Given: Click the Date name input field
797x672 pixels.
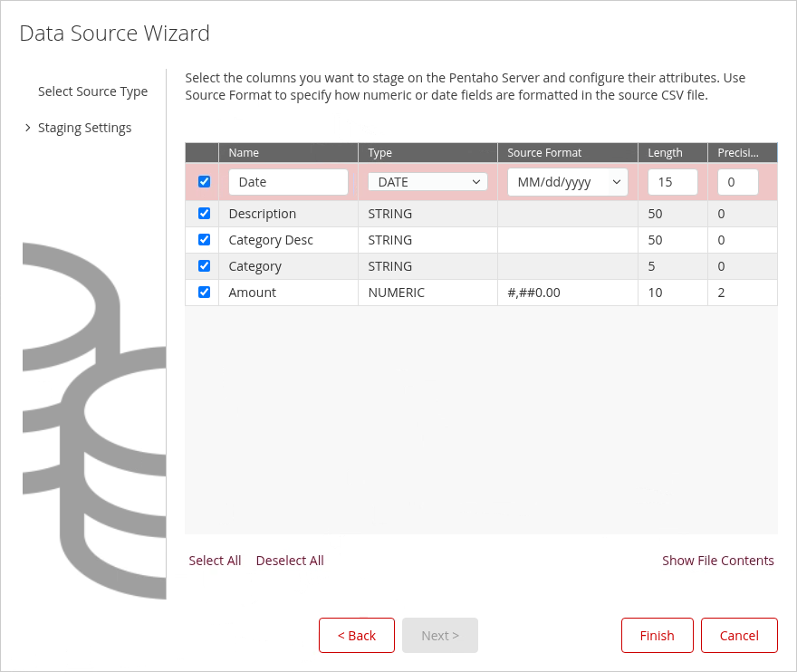Looking at the screenshot, I should 288,182.
